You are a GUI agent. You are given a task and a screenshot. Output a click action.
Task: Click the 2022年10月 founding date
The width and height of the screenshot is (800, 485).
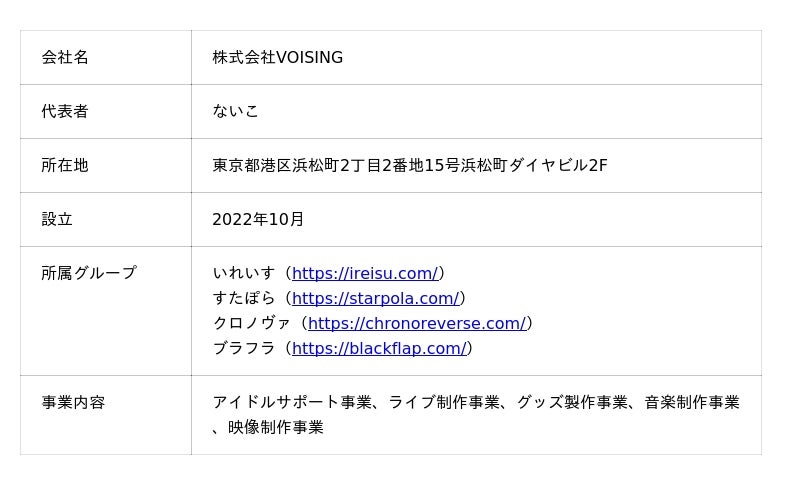coord(258,219)
